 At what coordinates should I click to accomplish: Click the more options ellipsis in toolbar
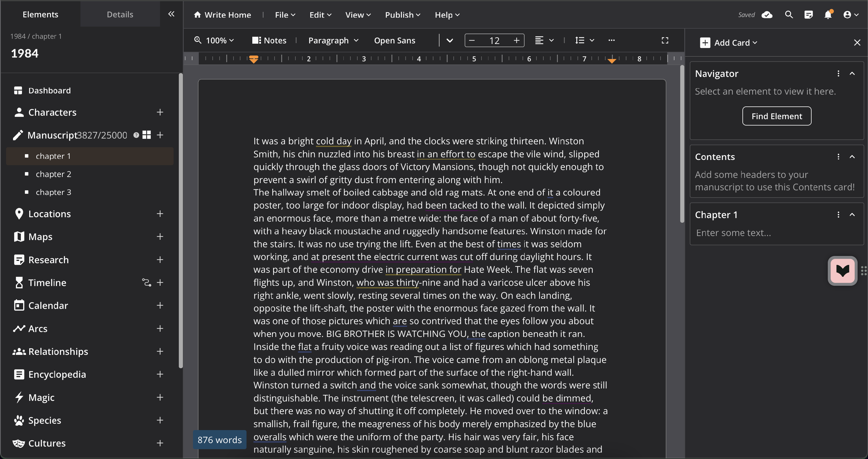click(612, 40)
